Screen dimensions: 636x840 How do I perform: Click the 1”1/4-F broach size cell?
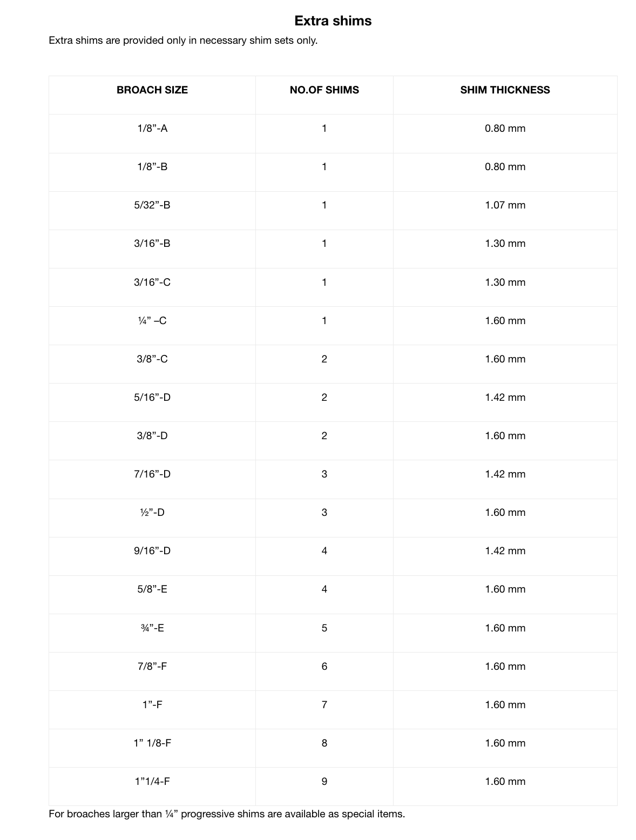pyautogui.click(x=152, y=781)
